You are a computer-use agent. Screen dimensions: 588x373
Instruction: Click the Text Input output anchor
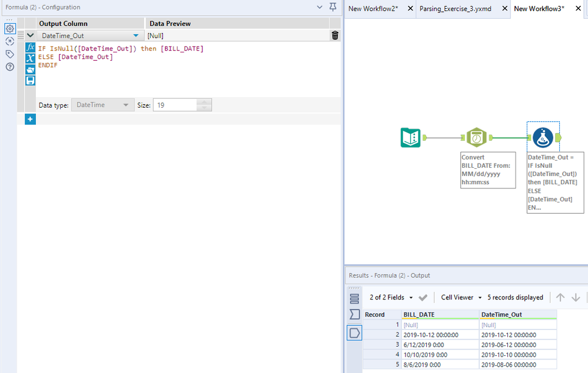(x=424, y=138)
